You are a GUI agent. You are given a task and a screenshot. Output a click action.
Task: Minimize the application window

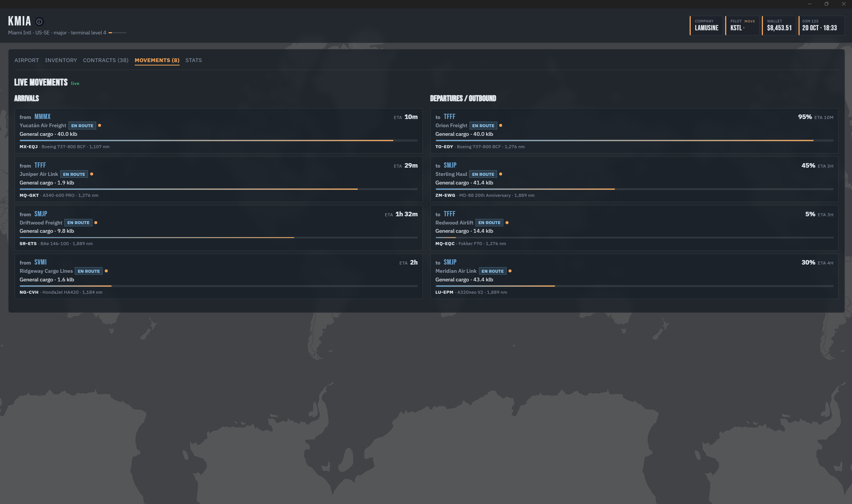(x=809, y=4)
